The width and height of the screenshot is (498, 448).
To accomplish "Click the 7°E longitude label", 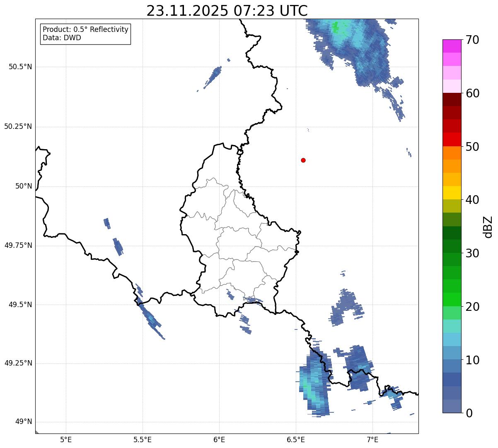I will tap(372, 439).
